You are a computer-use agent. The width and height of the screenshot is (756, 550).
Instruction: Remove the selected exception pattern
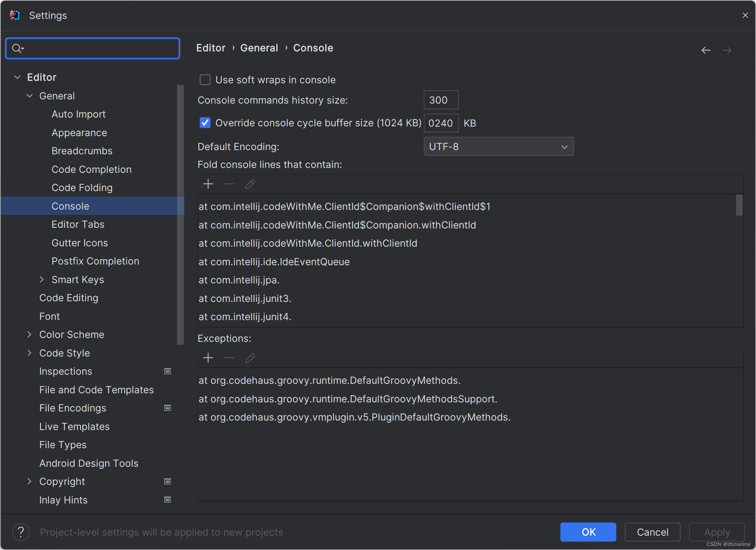229,358
